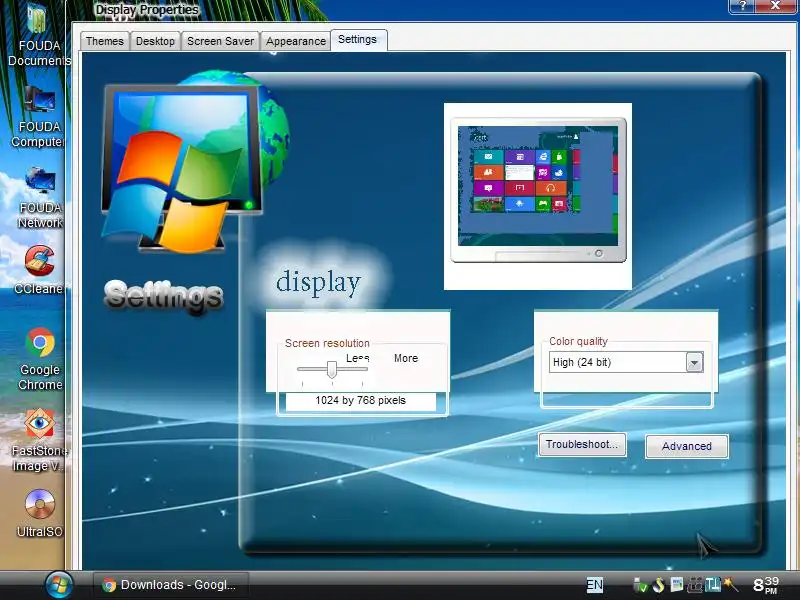Click the Windows logo monitor image
Screen dimensions: 800x600
183,168
